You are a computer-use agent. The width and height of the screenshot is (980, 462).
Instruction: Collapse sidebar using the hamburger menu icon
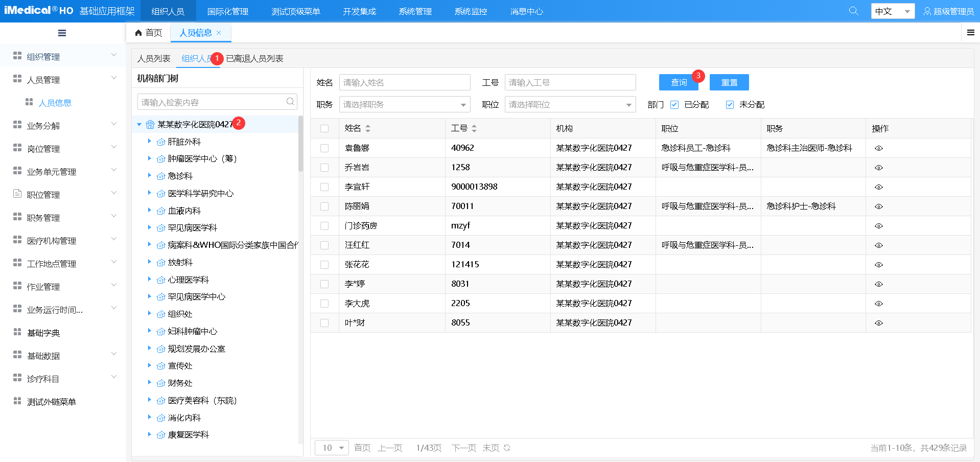(x=62, y=33)
